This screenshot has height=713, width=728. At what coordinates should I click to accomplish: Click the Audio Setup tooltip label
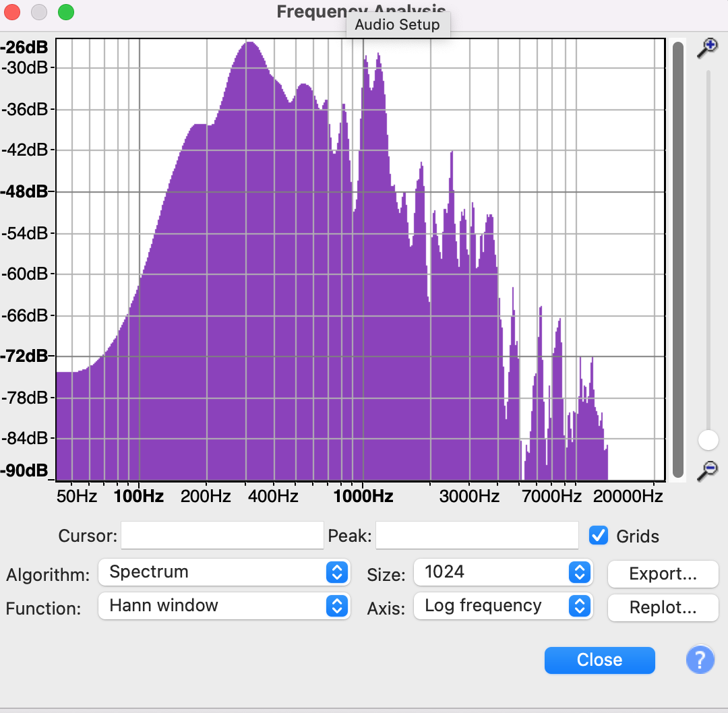pos(397,25)
